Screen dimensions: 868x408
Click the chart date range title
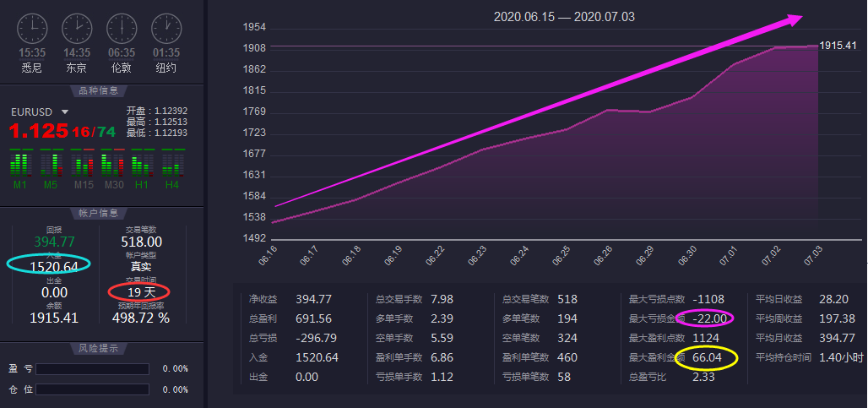pos(564,17)
